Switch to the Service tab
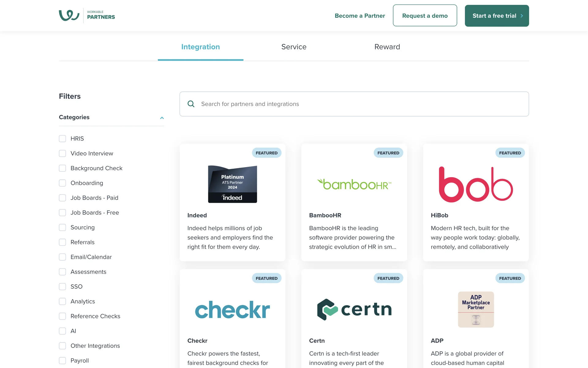The image size is (588, 368). coord(294,47)
